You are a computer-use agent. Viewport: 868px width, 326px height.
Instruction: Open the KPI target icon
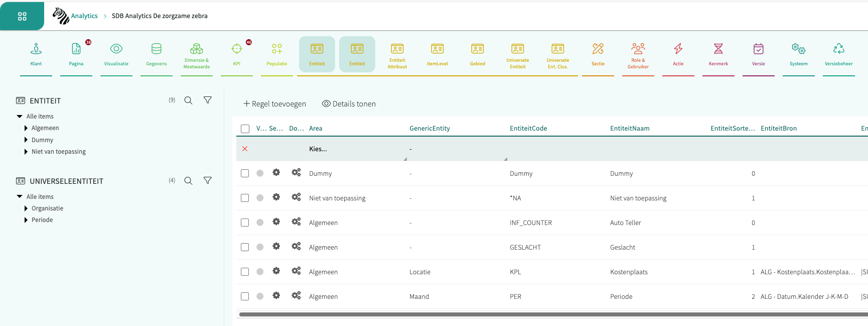click(x=236, y=49)
